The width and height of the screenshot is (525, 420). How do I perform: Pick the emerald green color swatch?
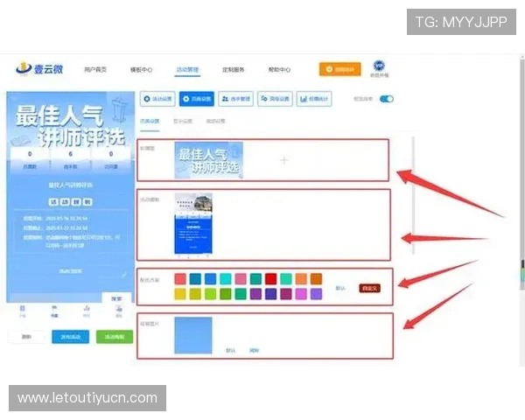click(241, 294)
